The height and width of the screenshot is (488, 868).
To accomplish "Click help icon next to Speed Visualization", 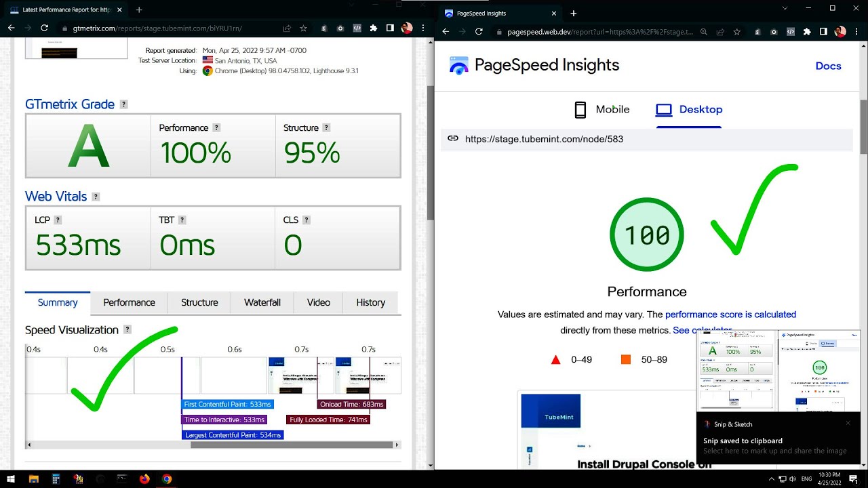I will pyautogui.click(x=127, y=329).
